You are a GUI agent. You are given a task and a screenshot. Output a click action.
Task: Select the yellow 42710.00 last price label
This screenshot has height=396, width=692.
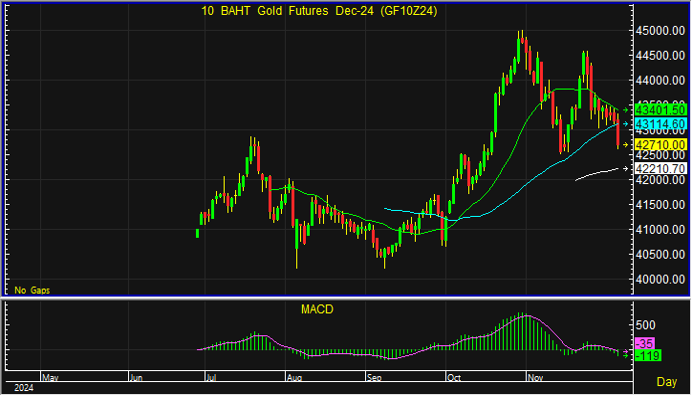(x=661, y=144)
